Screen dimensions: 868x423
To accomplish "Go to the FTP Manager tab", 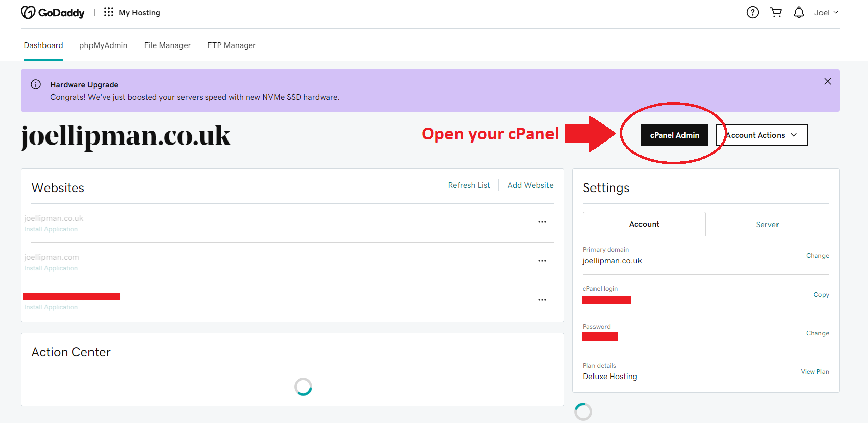I will click(231, 45).
